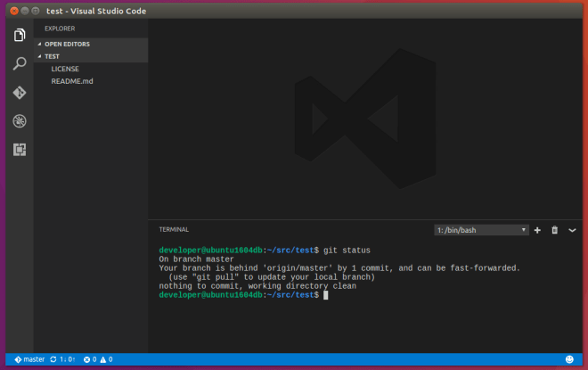The height and width of the screenshot is (370, 588).
Task: Click errors and warnings count in status bar
Action: pos(98,359)
